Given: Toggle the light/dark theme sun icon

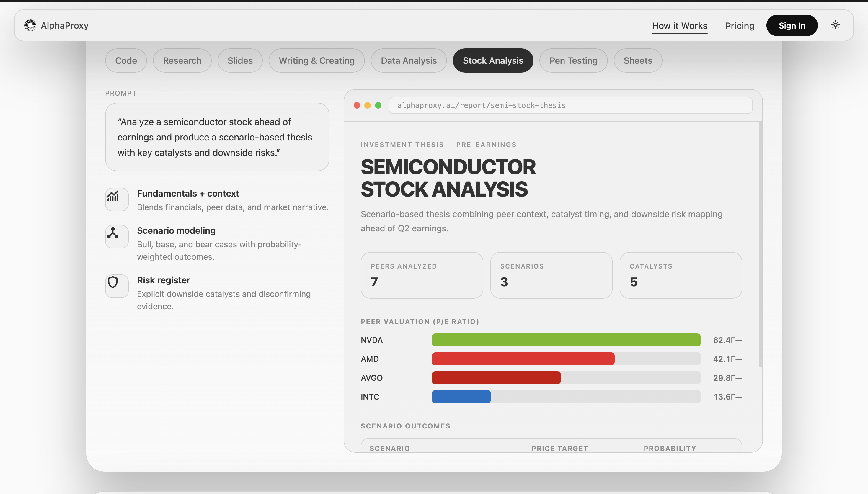Looking at the screenshot, I should tap(835, 25).
